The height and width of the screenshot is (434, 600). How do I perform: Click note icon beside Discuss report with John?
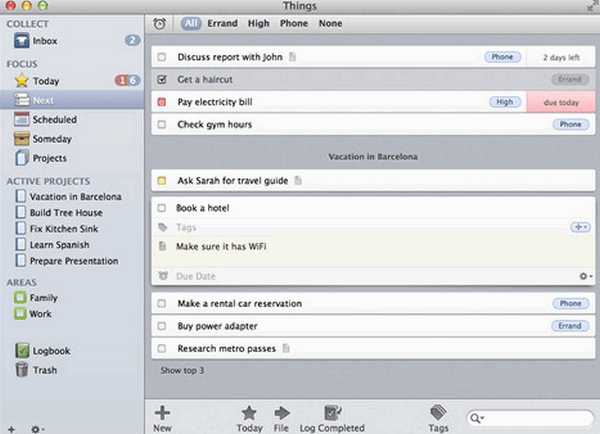293,57
